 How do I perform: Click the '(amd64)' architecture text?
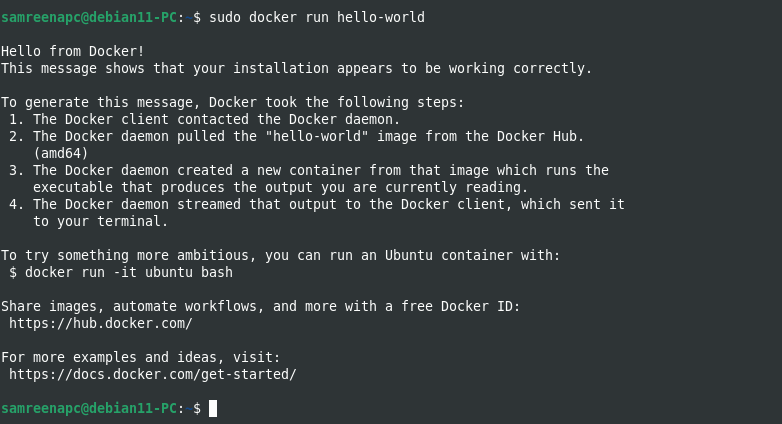[x=60, y=153]
